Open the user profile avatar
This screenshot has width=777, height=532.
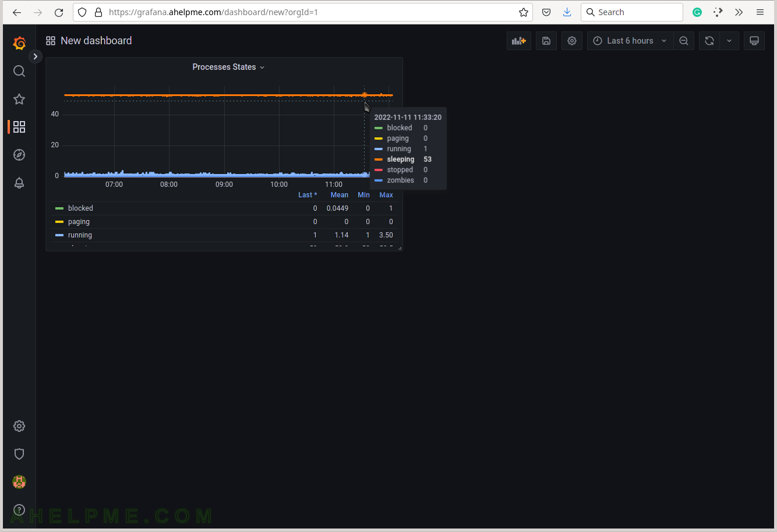(x=19, y=482)
